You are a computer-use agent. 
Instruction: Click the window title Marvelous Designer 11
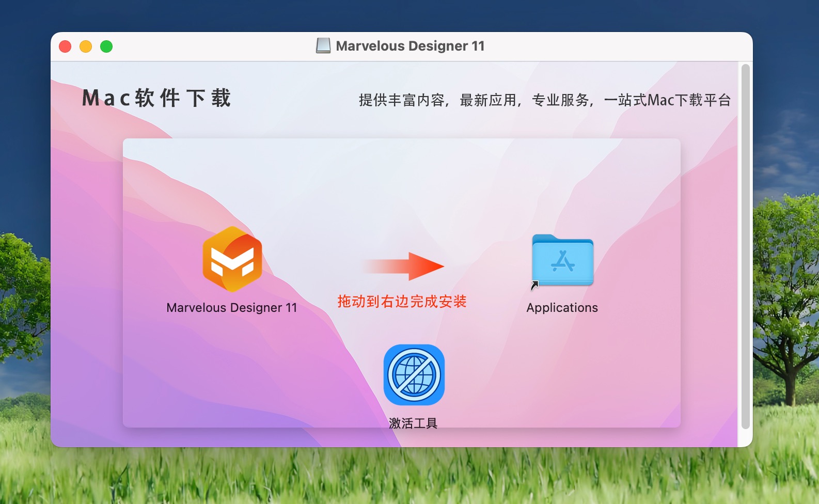[x=410, y=46]
